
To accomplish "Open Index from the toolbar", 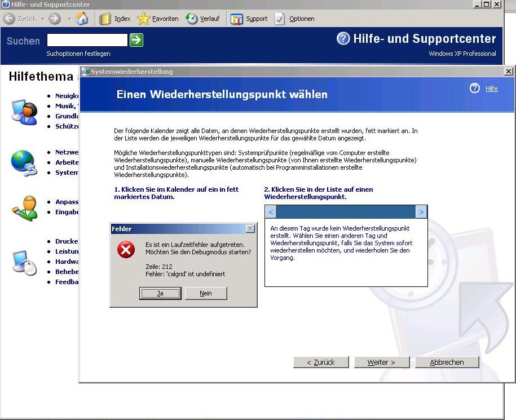I will [115, 19].
